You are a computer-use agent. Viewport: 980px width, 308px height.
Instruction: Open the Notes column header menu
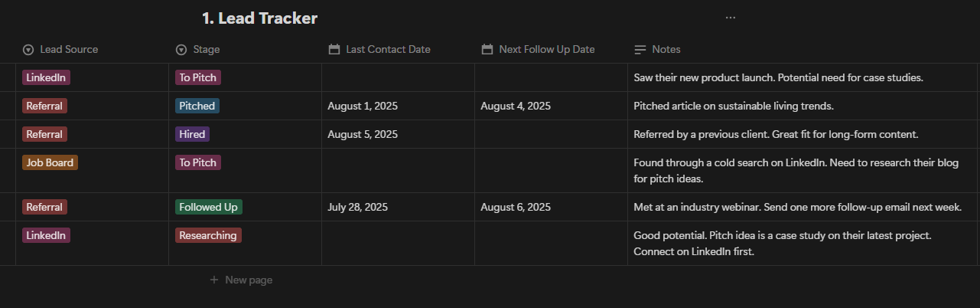coord(803,49)
